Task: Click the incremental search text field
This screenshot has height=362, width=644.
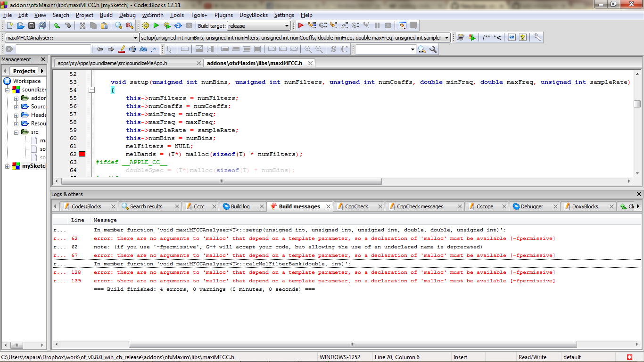Action: (x=53, y=49)
